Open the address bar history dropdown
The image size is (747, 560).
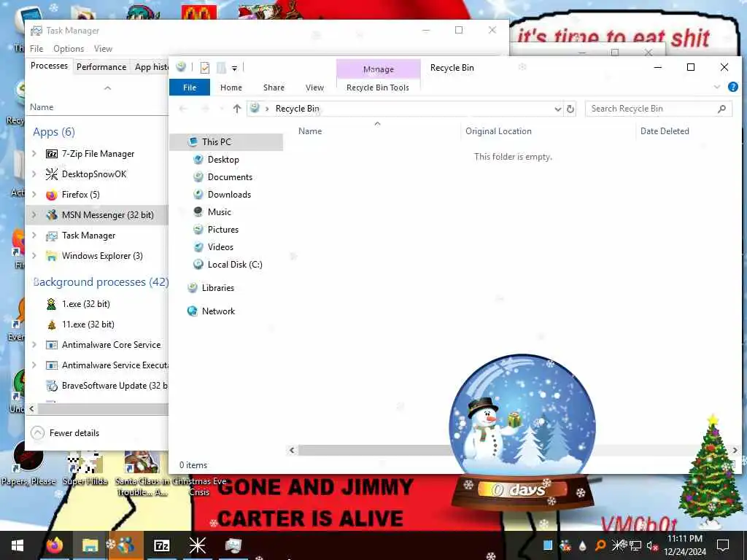(558, 109)
